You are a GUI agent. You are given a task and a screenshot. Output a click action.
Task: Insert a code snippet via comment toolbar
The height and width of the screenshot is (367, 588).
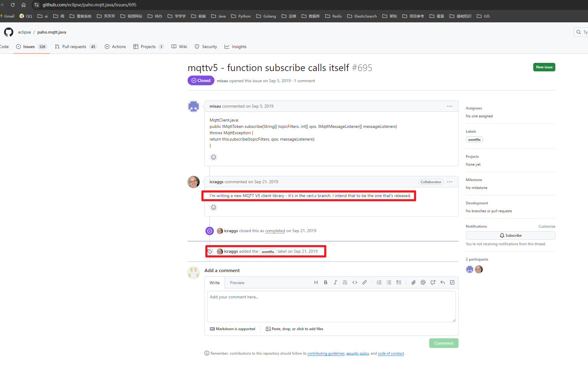(354, 282)
